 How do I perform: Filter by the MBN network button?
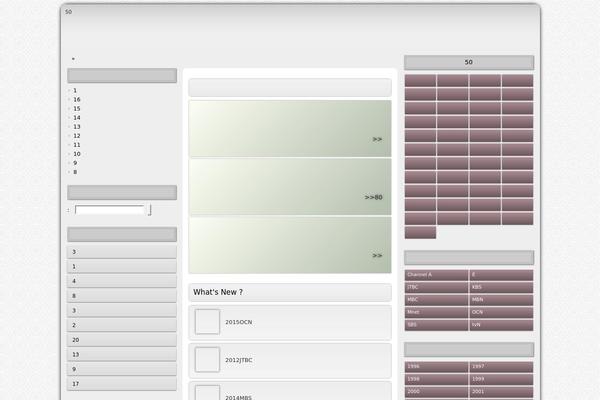[x=501, y=300]
